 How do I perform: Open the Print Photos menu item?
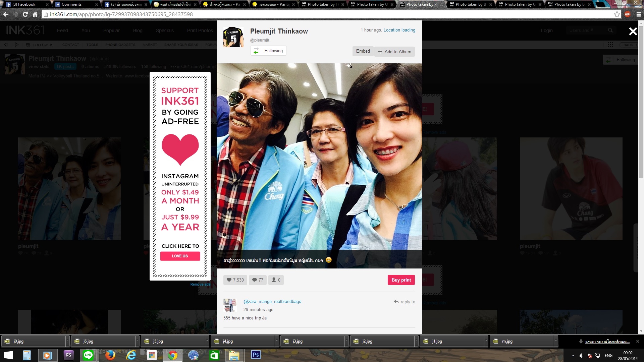coord(200,31)
